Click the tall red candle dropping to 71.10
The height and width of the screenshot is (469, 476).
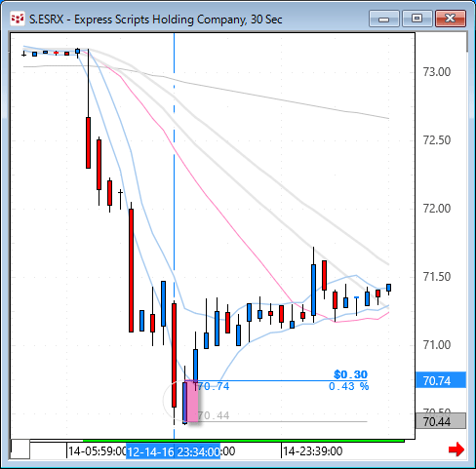(x=131, y=270)
